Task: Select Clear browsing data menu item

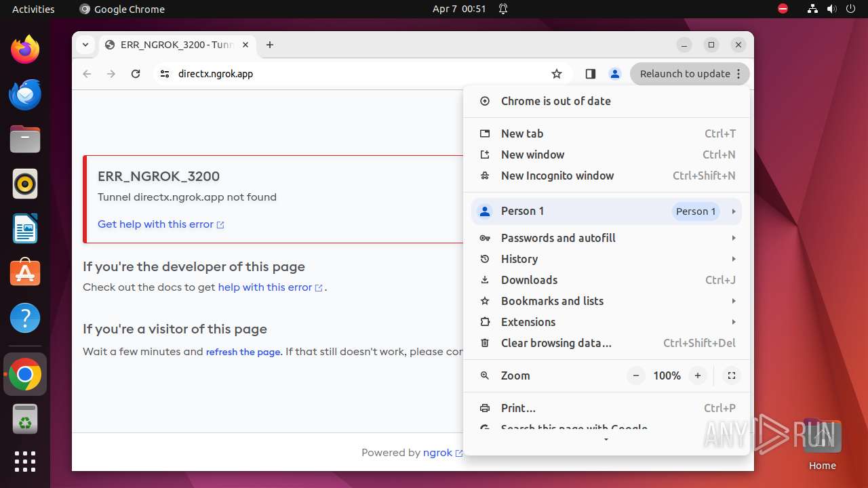Action: [606, 343]
